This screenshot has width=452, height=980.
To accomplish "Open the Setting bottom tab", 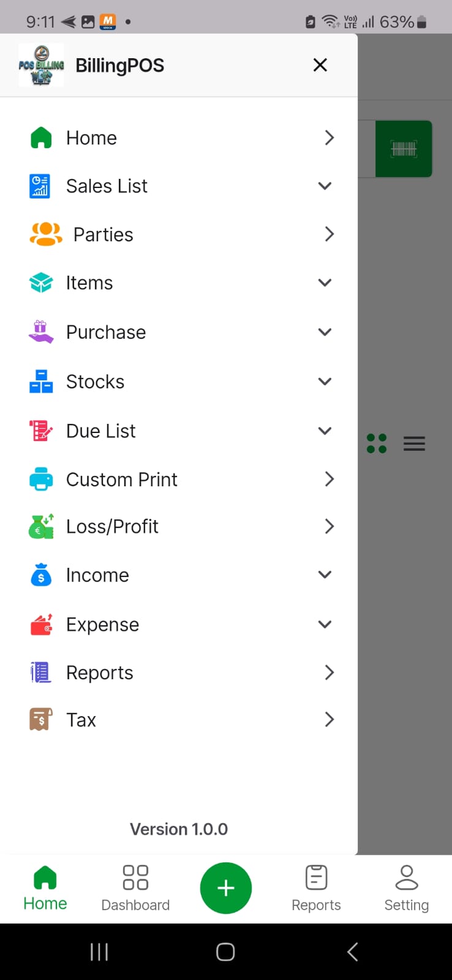I will pos(407,888).
